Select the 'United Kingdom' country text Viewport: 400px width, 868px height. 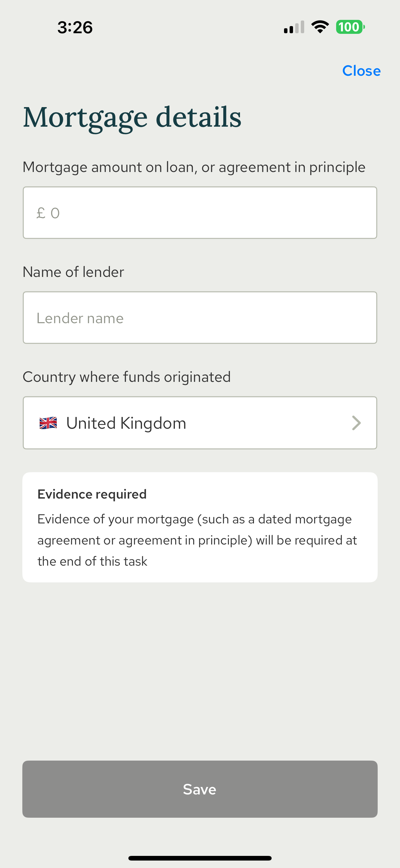tap(126, 423)
